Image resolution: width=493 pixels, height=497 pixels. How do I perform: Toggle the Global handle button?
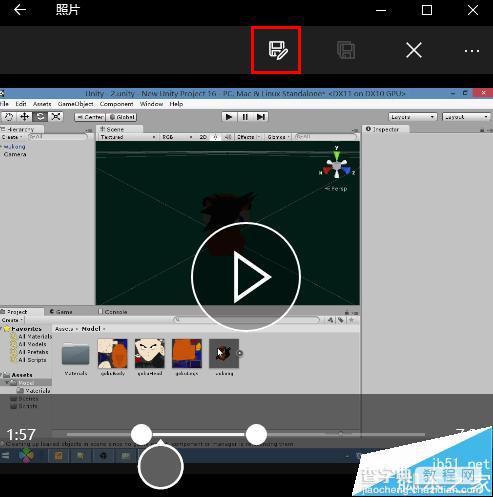pos(122,117)
